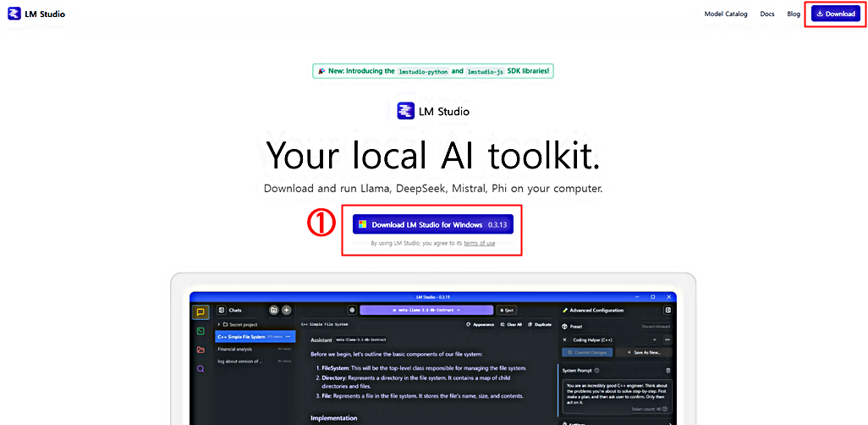The height and width of the screenshot is (425, 868).
Task: Open the terms of use link
Action: click(x=480, y=243)
